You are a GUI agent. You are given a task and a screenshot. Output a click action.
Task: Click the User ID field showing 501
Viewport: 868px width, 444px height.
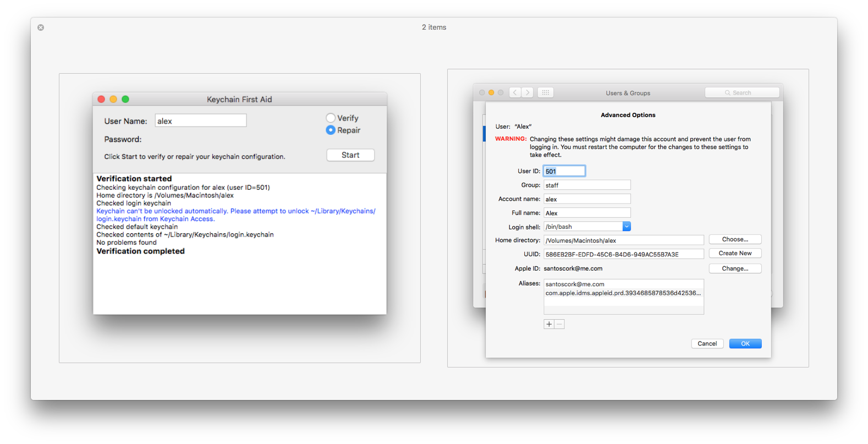(x=564, y=171)
